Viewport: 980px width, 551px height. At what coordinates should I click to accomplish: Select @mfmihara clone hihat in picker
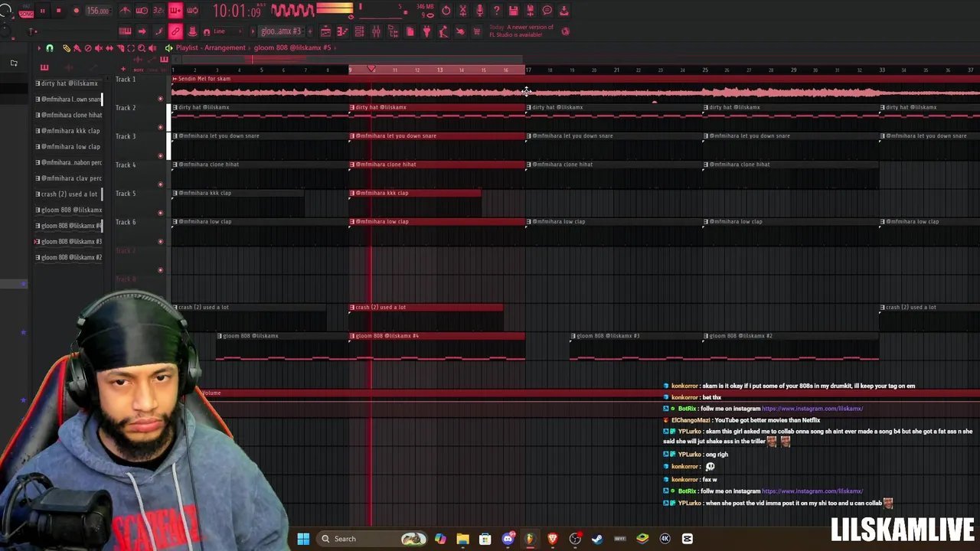click(x=69, y=115)
